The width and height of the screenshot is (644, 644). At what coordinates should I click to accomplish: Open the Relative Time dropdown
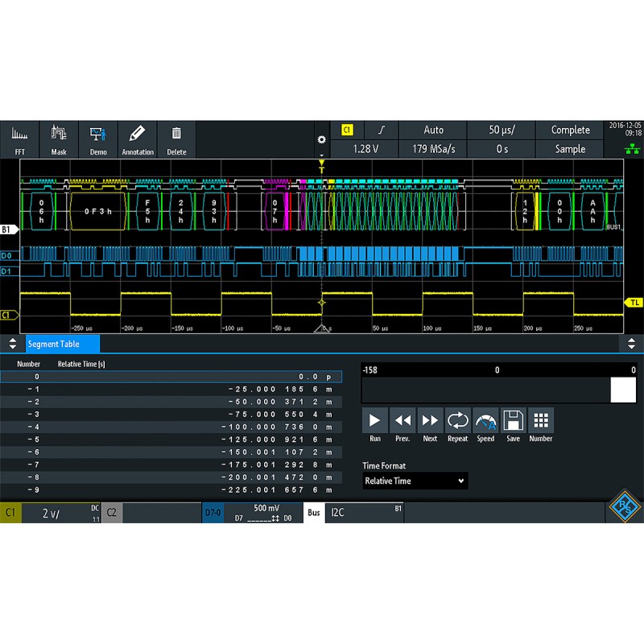click(x=415, y=481)
